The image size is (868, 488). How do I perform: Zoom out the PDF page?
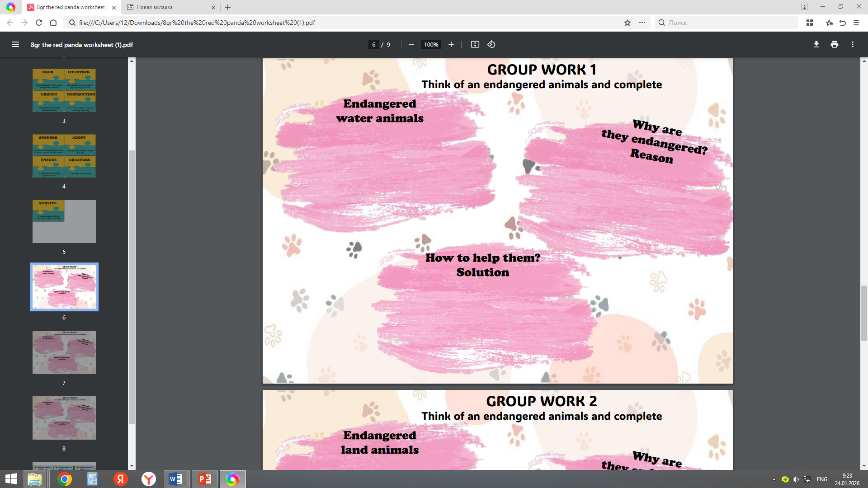click(x=411, y=44)
